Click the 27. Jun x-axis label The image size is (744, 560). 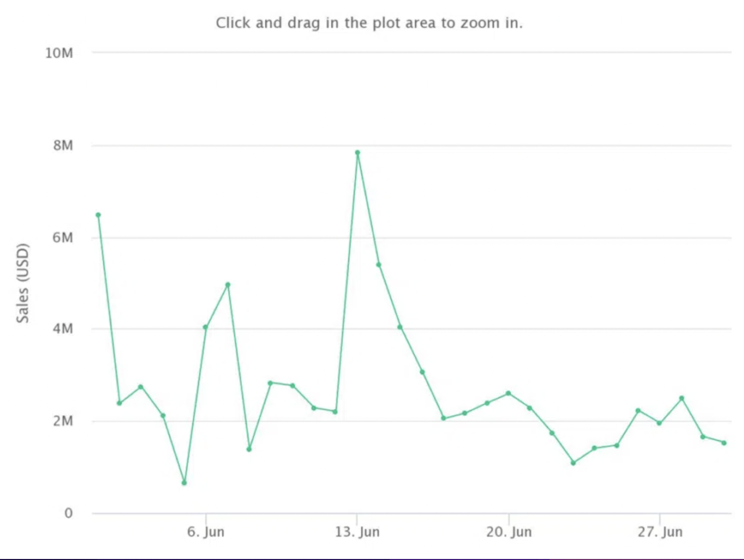pos(660,532)
